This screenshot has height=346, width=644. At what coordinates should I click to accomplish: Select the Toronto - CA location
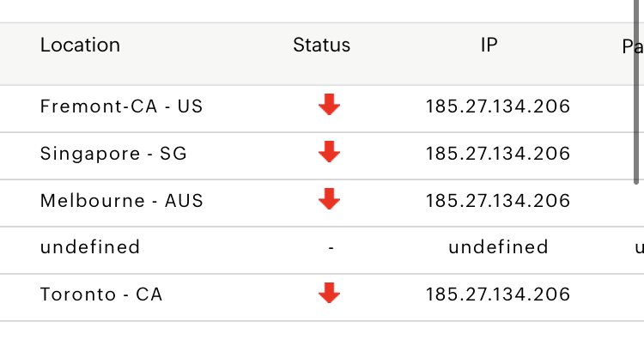point(101,294)
